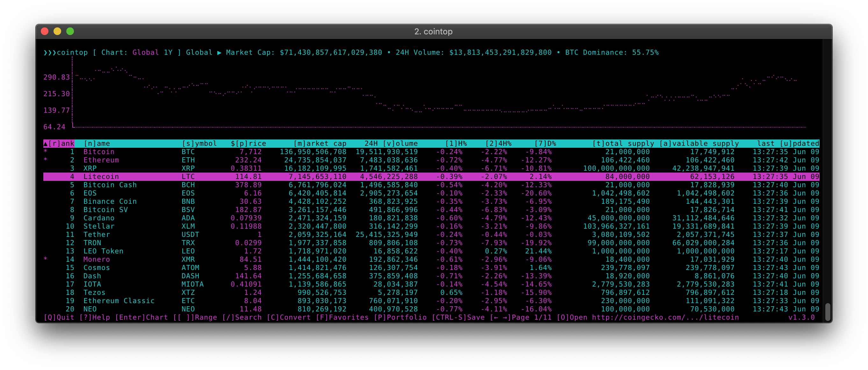
Task: Click [C]Convert in the status bar
Action: (288, 317)
